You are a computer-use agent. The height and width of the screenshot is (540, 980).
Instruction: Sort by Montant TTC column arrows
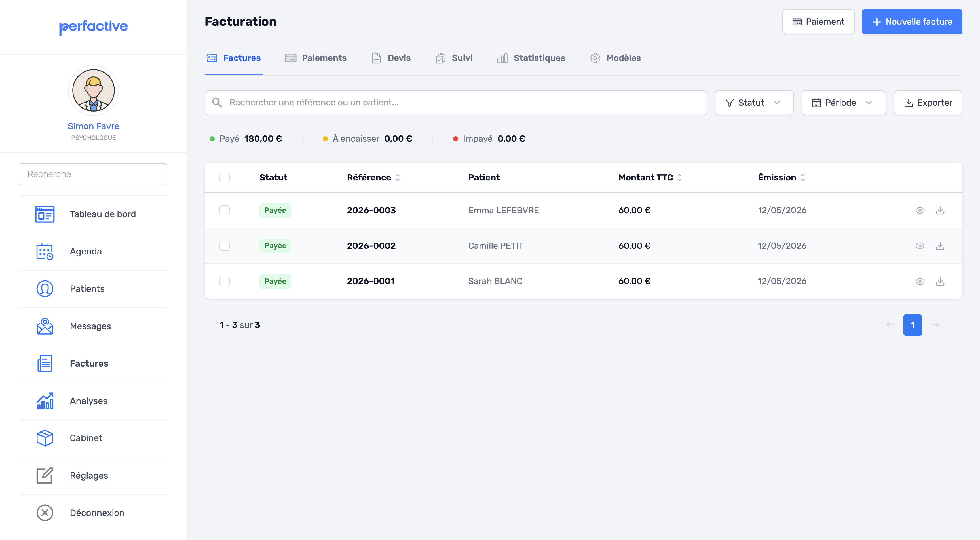[x=679, y=177]
